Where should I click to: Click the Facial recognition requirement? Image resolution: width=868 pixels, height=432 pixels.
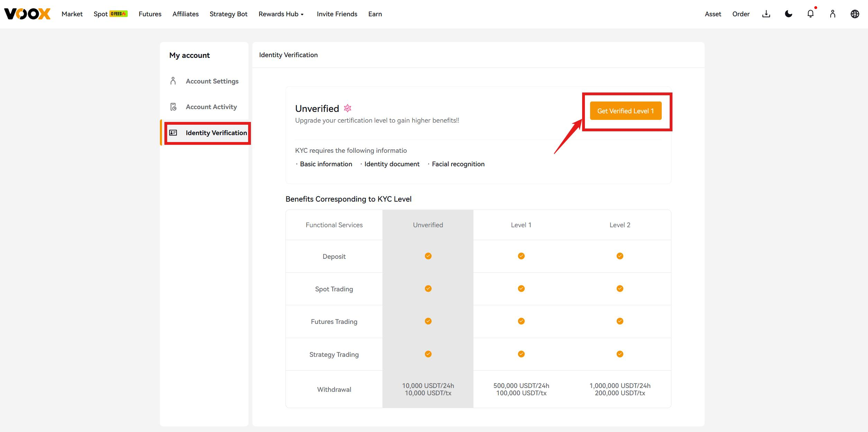(x=458, y=164)
